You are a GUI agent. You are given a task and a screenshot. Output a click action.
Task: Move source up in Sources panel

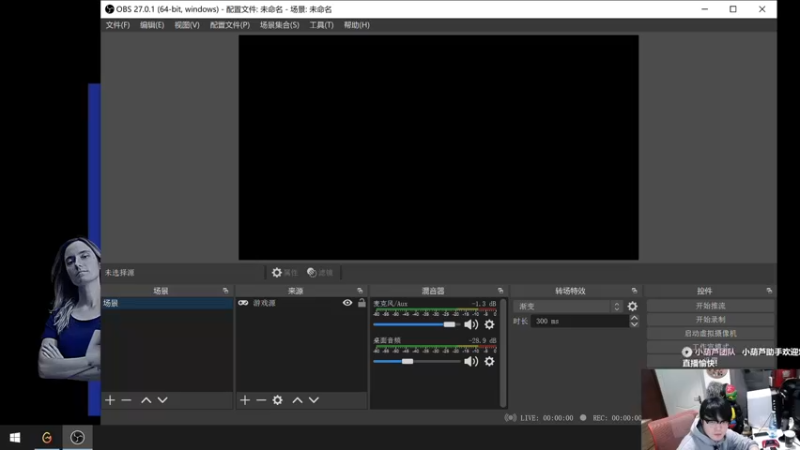[297, 400]
